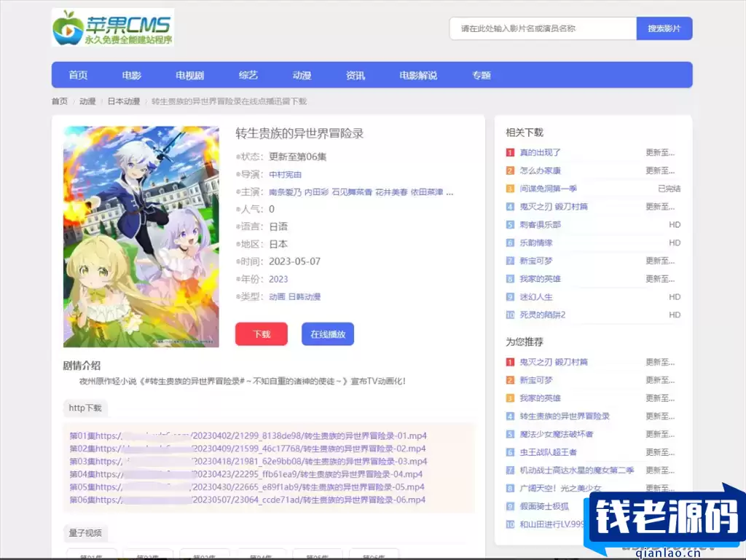Open 真的出现了 in 相关下载
This screenshot has width=746, height=560.
(x=540, y=153)
